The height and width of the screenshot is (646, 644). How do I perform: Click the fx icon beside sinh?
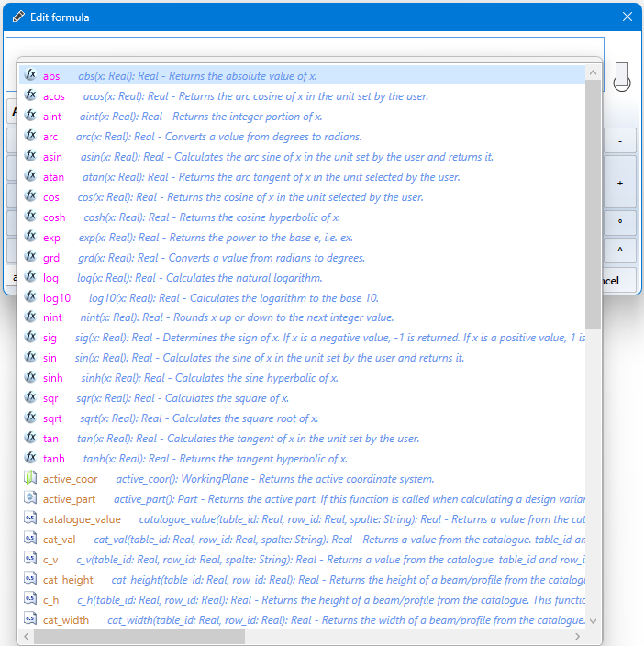[x=30, y=378]
